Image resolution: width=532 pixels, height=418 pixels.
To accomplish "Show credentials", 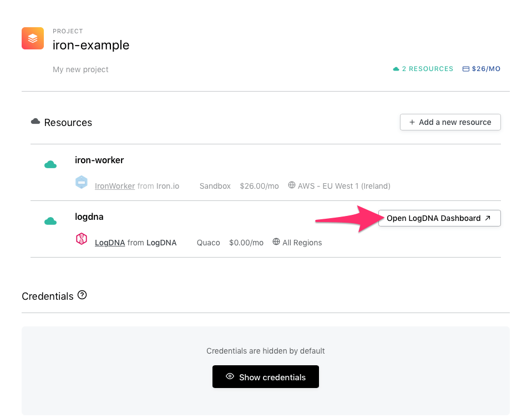I will pyautogui.click(x=266, y=376).
